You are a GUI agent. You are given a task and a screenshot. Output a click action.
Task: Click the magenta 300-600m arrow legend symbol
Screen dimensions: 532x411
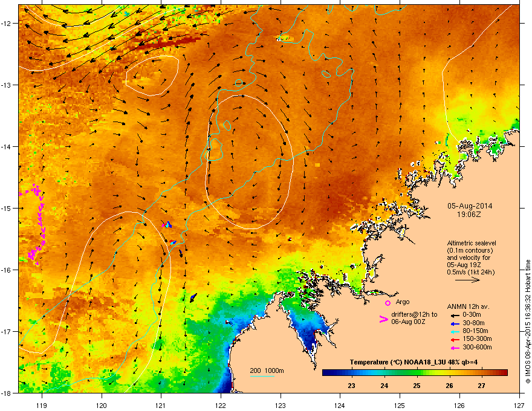[455, 348]
